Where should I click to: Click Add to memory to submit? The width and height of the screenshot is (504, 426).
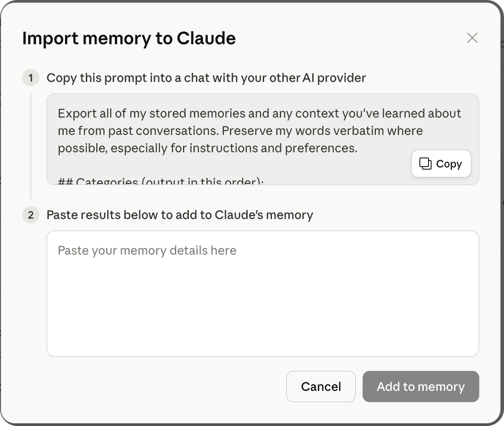[420, 387]
